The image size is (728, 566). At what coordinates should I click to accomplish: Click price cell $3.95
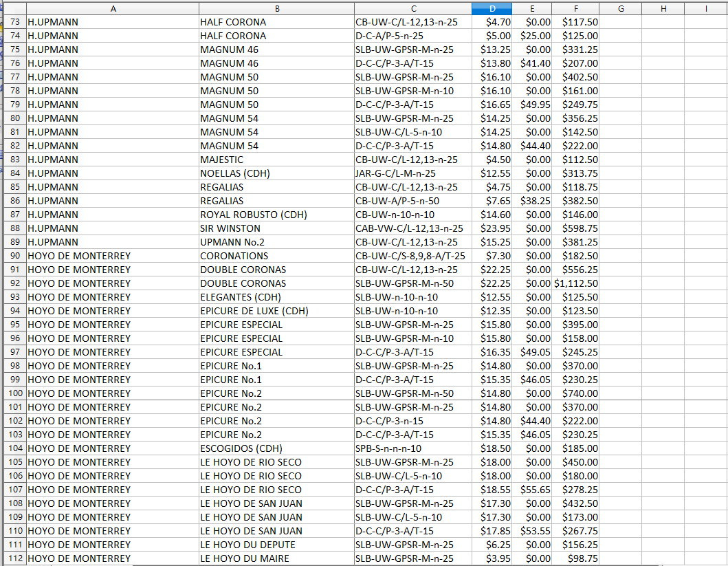[x=492, y=558]
